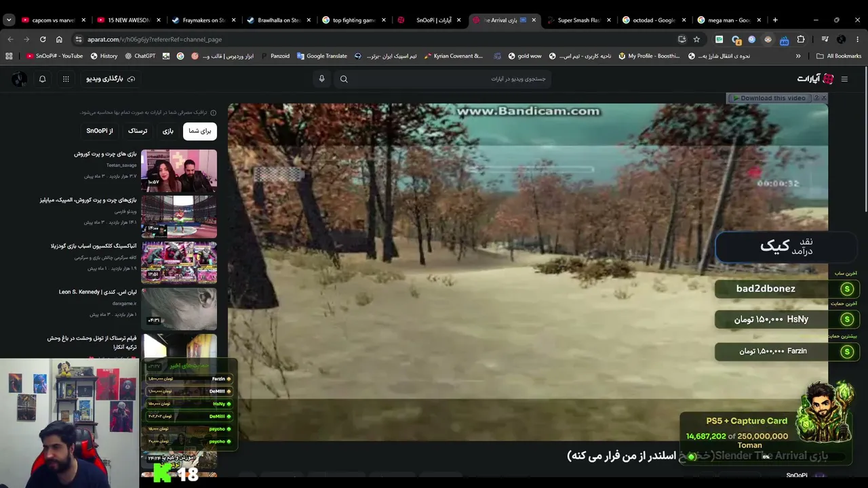Switch to the Brawlhalla on Steam tab
The image size is (868, 488).
pos(279,20)
